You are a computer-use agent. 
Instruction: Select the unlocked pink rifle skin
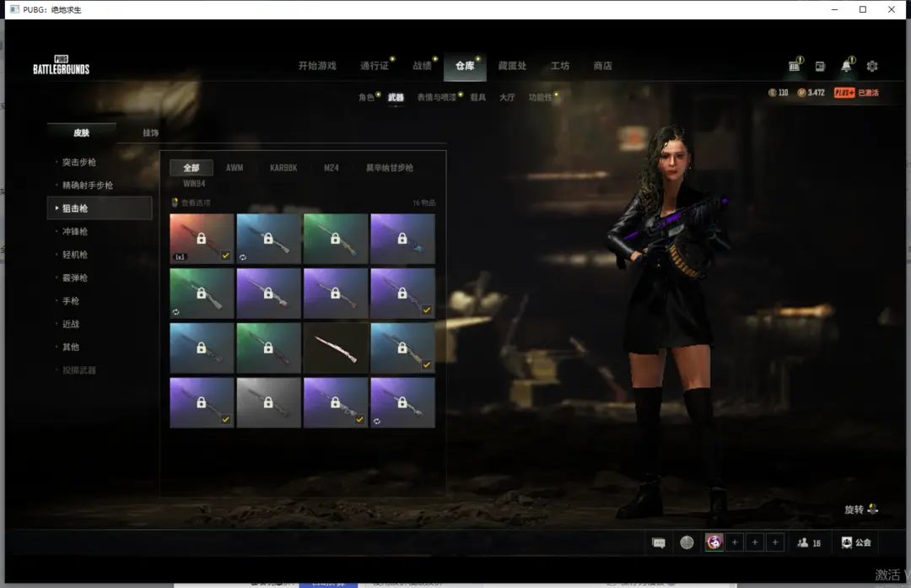[335, 348]
